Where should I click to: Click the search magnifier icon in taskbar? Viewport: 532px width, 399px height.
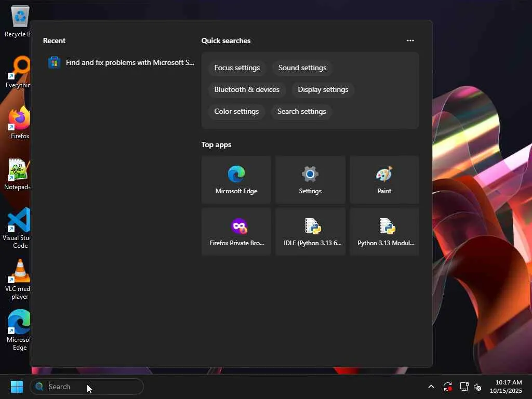pyautogui.click(x=39, y=387)
